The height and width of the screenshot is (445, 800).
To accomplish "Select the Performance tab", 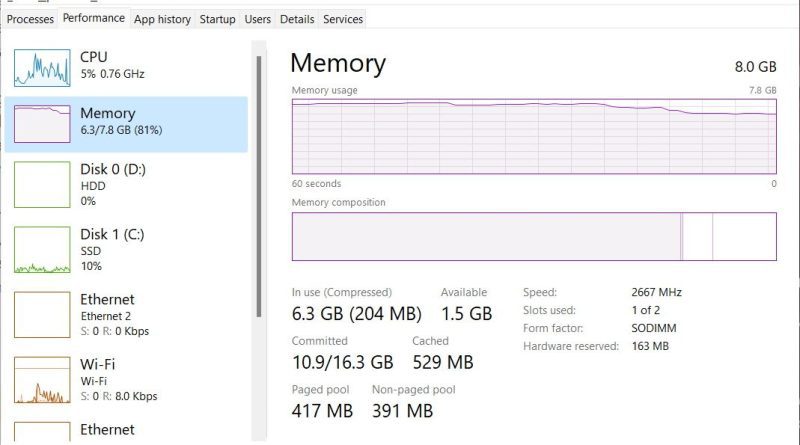I will click(94, 18).
